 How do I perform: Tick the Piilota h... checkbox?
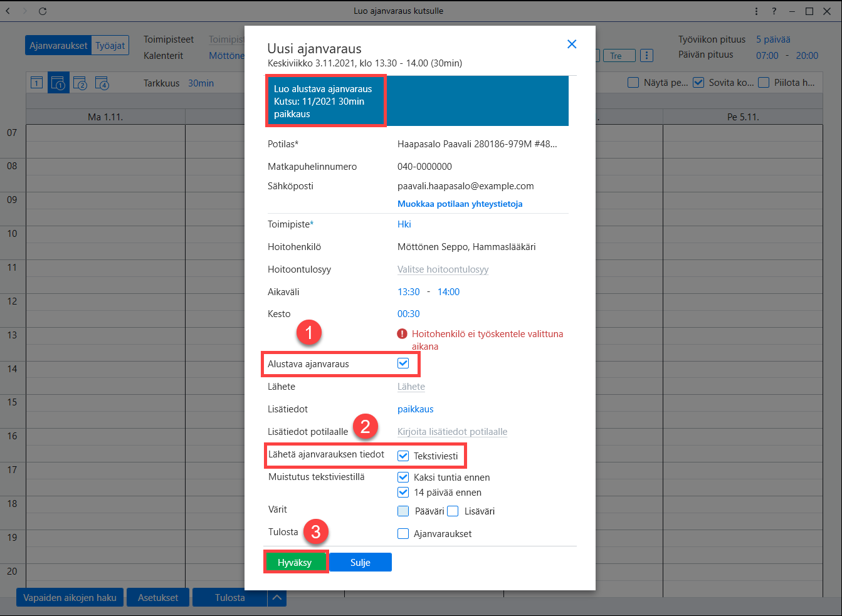click(x=764, y=82)
